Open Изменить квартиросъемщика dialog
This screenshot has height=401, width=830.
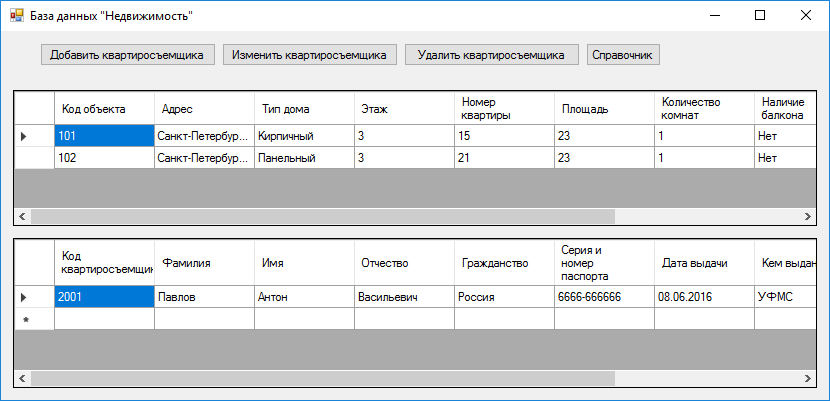click(x=310, y=54)
